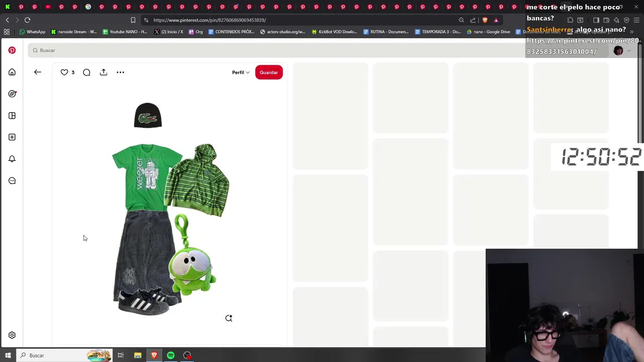Open Brave Rewards triangle icon

pyautogui.click(x=496, y=20)
